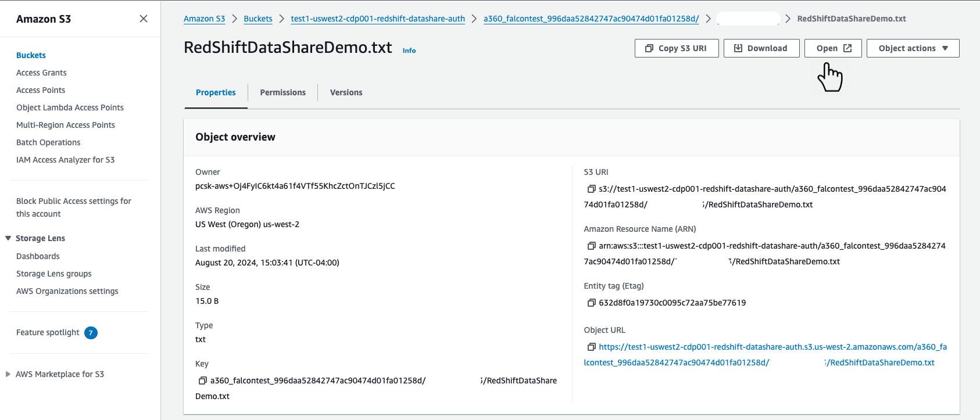Open Object Lambda Access Points
Screen dimensions: 980x420
tap(70, 107)
